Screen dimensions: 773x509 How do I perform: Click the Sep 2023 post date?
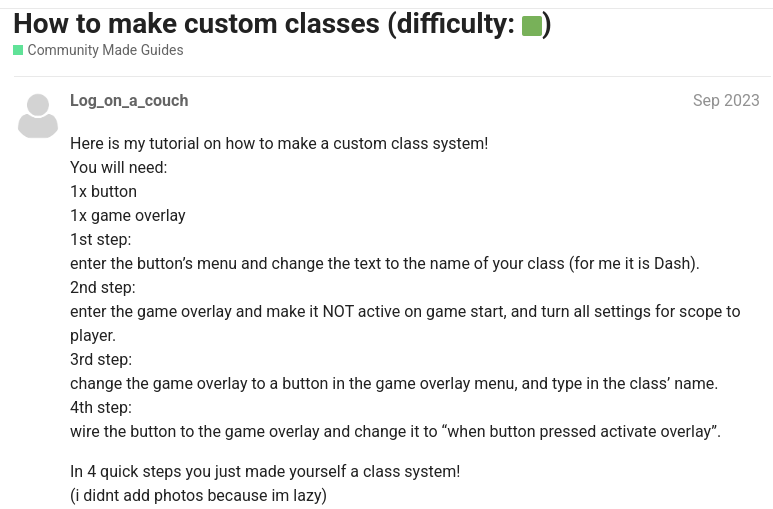tap(725, 100)
